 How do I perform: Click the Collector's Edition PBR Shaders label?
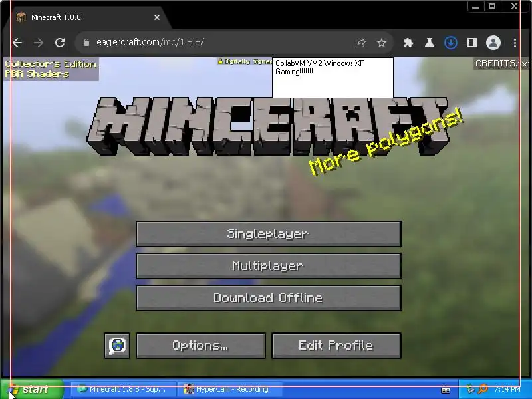point(51,69)
